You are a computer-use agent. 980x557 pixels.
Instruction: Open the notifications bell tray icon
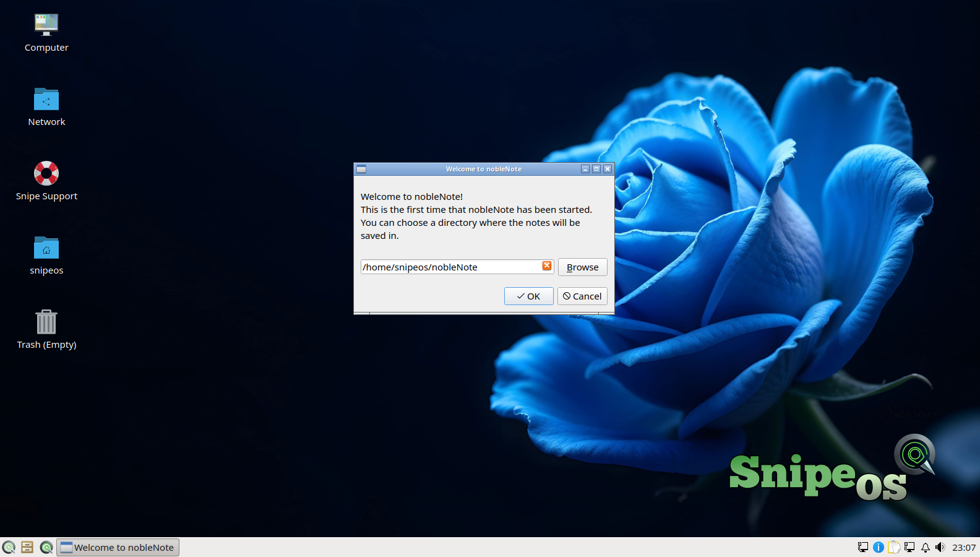coord(926,547)
